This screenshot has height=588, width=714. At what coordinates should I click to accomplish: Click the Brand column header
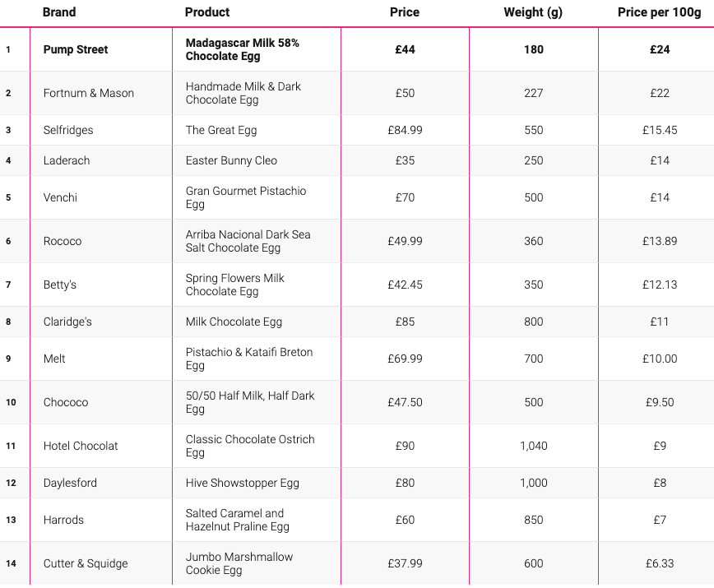pyautogui.click(x=59, y=12)
